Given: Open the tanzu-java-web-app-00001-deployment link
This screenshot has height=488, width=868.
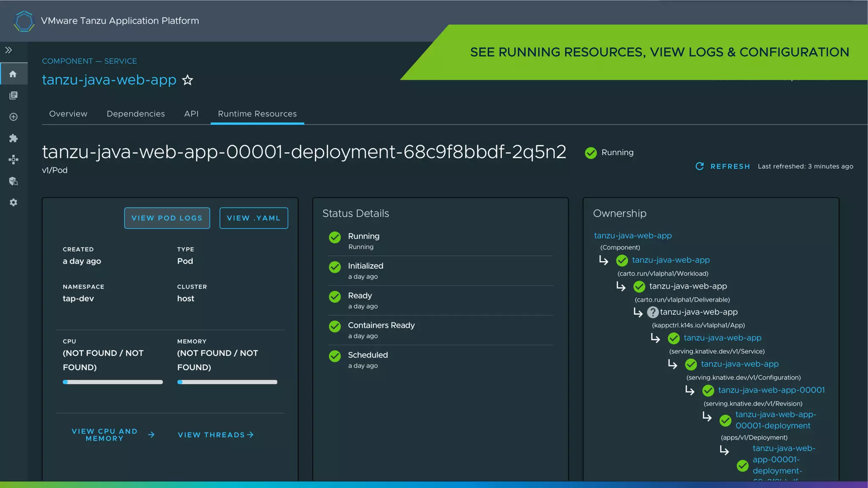Looking at the screenshot, I should [x=776, y=420].
